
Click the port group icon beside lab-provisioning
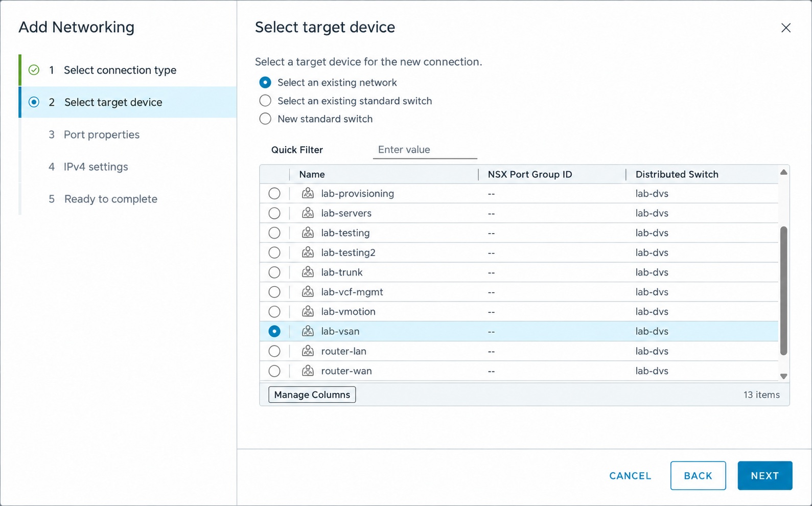point(308,193)
